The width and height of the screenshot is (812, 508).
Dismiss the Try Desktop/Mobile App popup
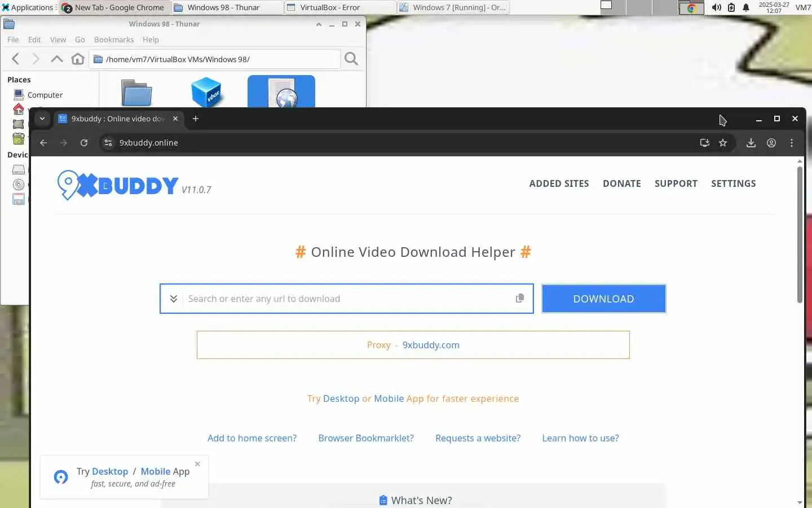click(197, 464)
